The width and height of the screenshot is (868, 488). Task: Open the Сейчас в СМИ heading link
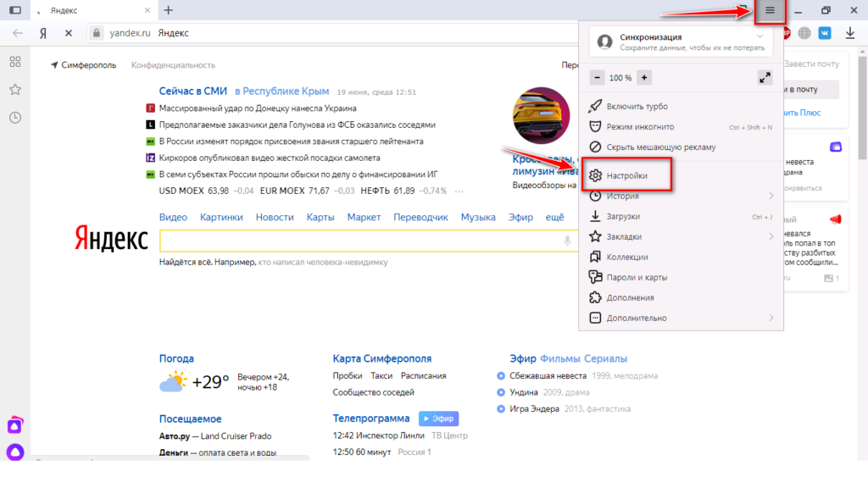pyautogui.click(x=192, y=91)
